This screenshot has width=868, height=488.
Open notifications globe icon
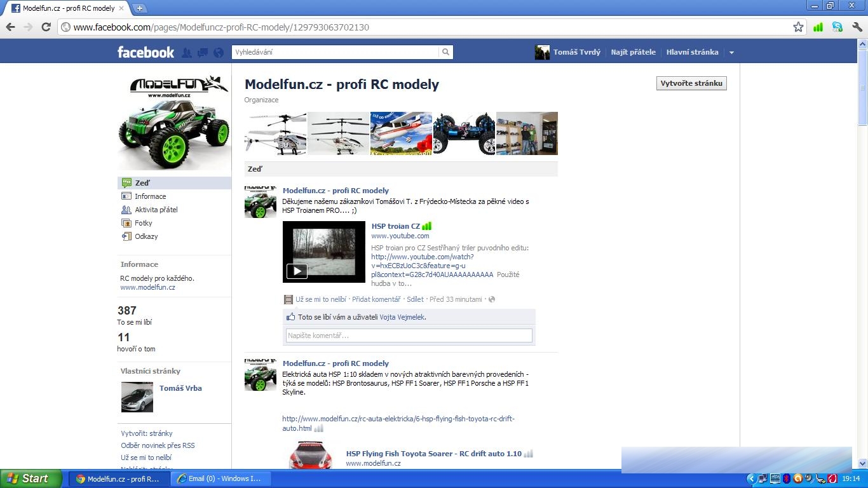point(219,53)
